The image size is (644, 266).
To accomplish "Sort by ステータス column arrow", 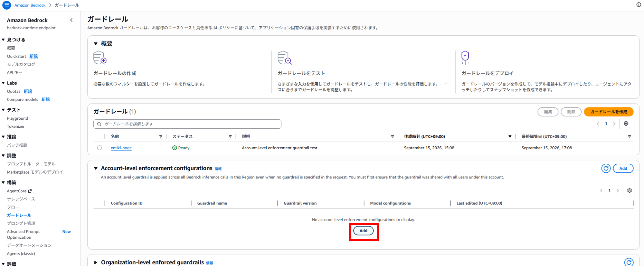I will [230, 136].
